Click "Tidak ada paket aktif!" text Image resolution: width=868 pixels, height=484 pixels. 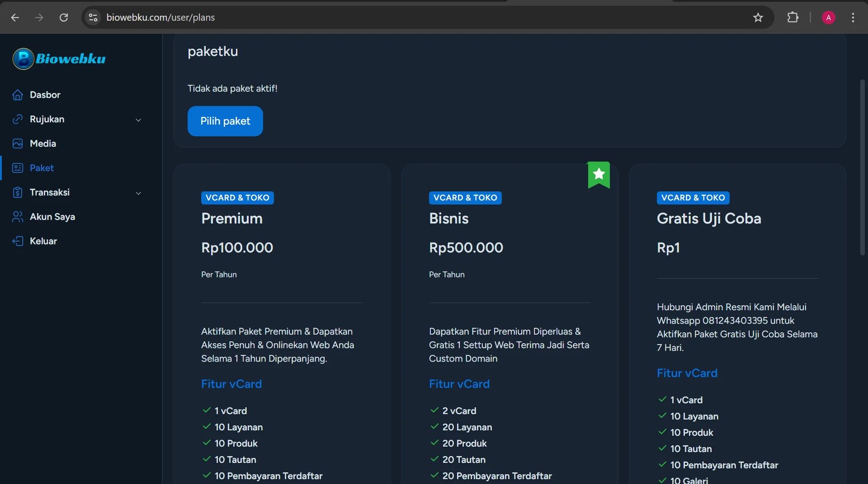(x=232, y=88)
